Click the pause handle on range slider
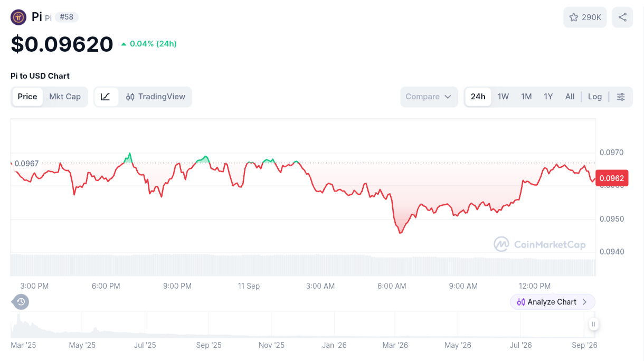The width and height of the screenshot is (644, 361). [x=594, y=325]
